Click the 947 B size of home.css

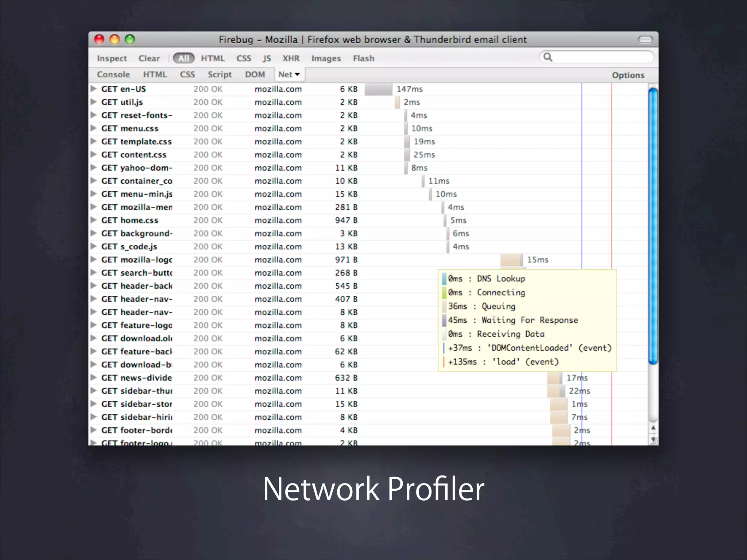point(346,220)
